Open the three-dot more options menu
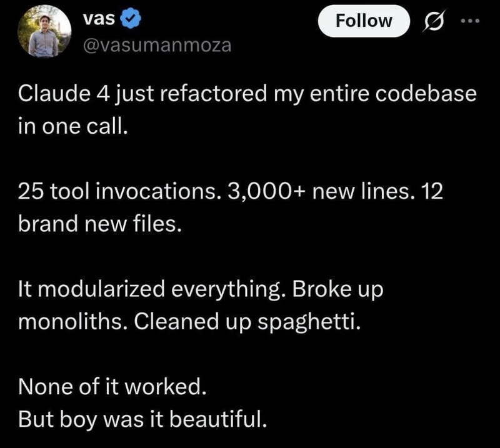The image size is (500, 448). click(x=470, y=21)
